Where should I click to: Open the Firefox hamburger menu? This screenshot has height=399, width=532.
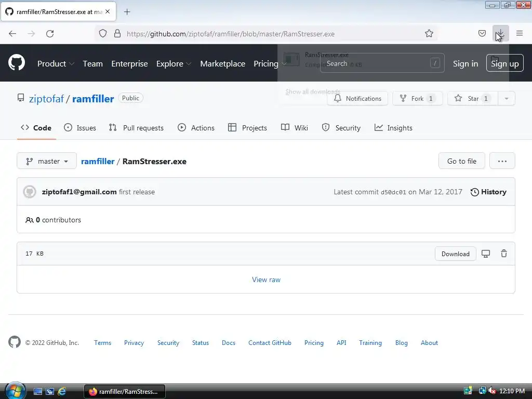(520, 34)
